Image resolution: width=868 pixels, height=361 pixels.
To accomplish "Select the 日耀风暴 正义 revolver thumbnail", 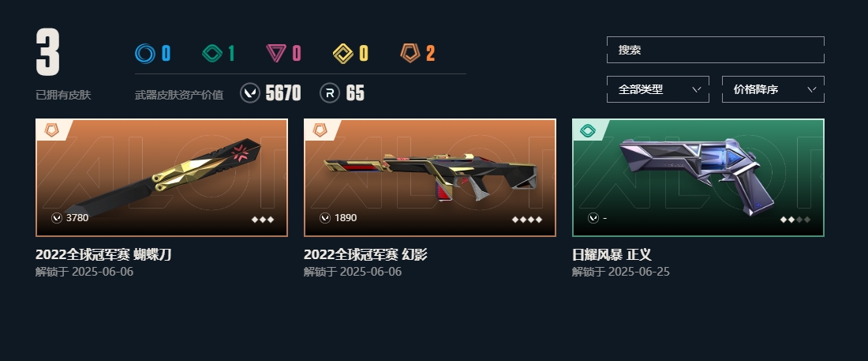I will pos(698,178).
